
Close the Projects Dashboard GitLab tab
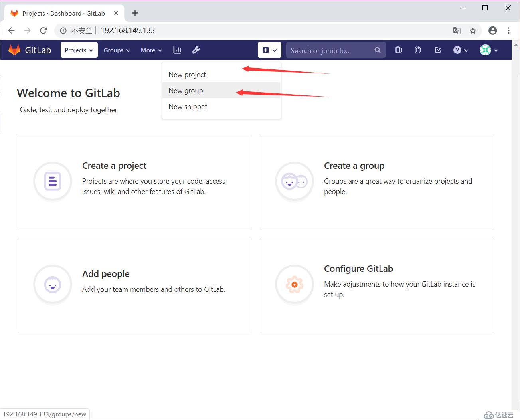pyautogui.click(x=116, y=13)
